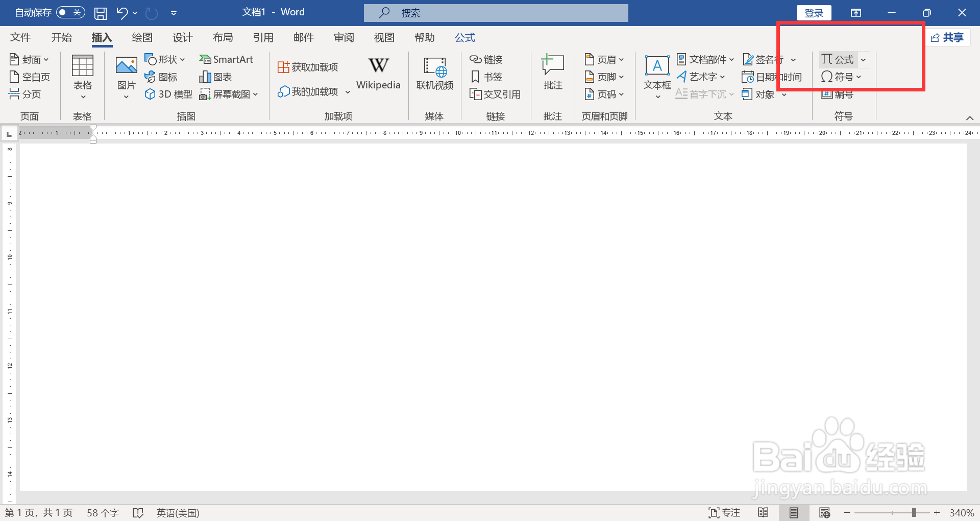Screen dimensions: 980x521
Task: Insert a 分页 page break
Action: coord(25,94)
